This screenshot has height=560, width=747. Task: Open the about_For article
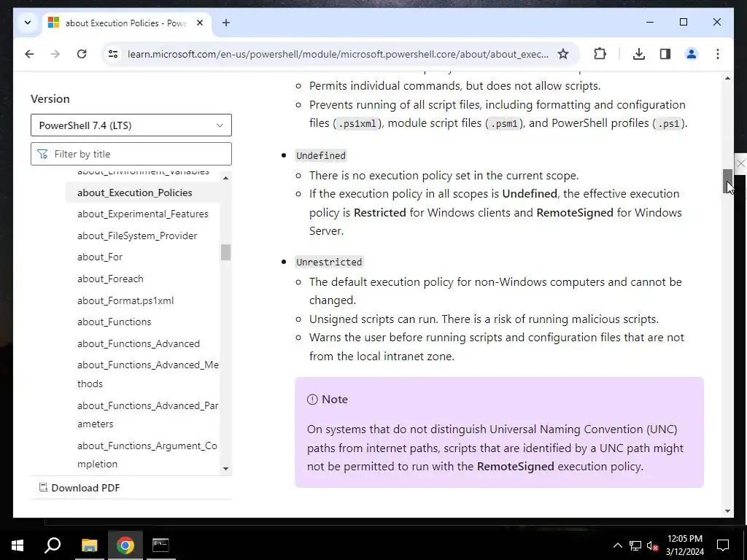click(x=99, y=257)
